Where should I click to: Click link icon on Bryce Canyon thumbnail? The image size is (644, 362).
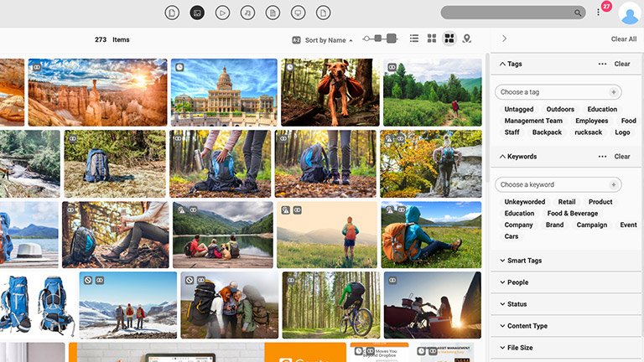point(37,67)
